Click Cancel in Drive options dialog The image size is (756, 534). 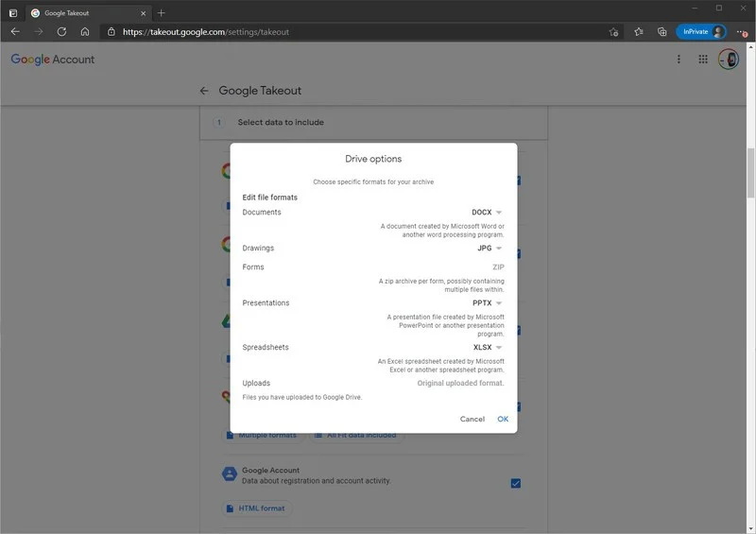472,419
